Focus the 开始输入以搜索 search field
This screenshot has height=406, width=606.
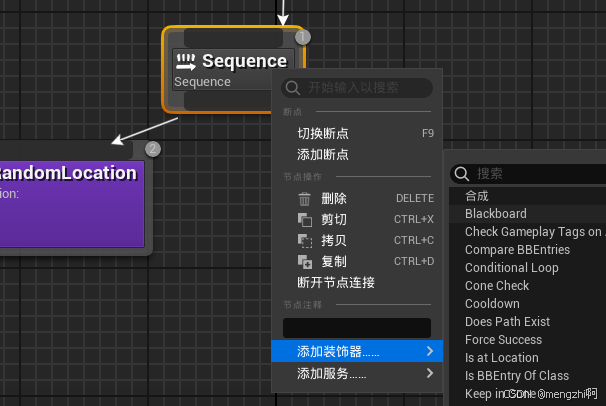(357, 88)
